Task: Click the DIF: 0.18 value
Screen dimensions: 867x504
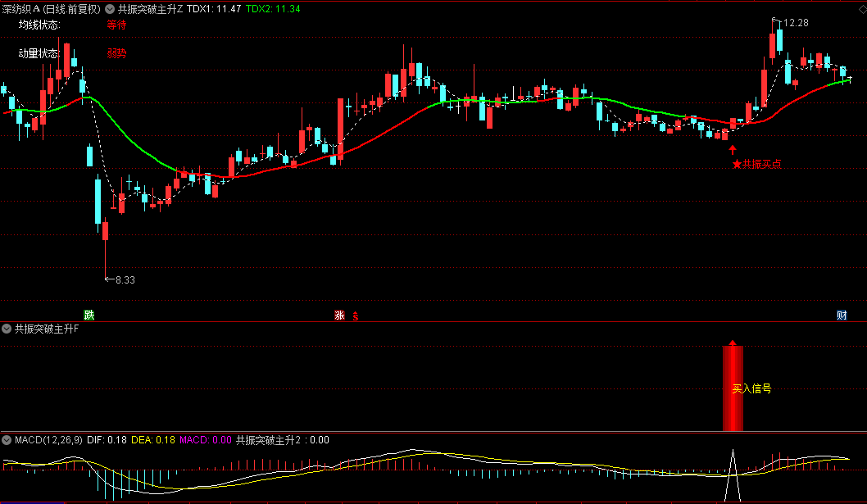Action: pyautogui.click(x=107, y=440)
